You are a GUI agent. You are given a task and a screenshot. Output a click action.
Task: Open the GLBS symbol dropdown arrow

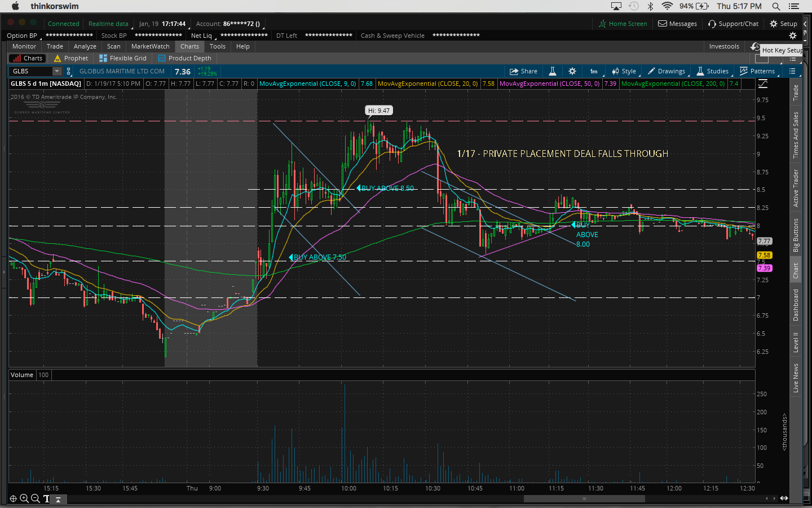[56, 71]
